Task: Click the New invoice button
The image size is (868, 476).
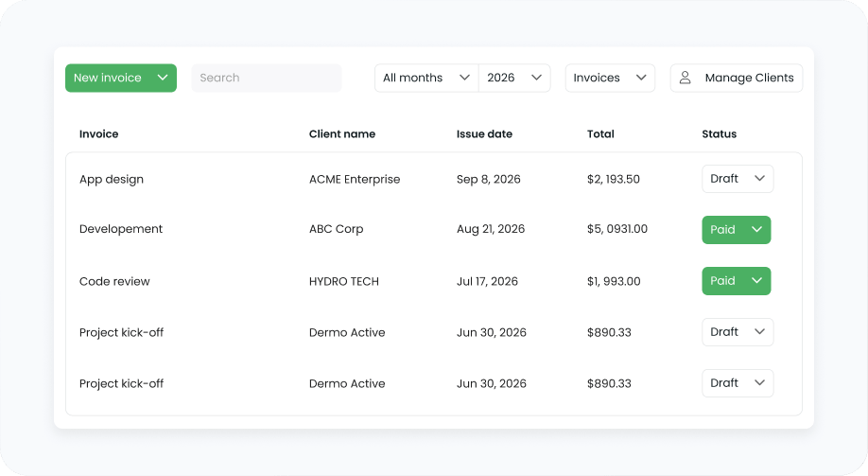Action: coord(121,79)
